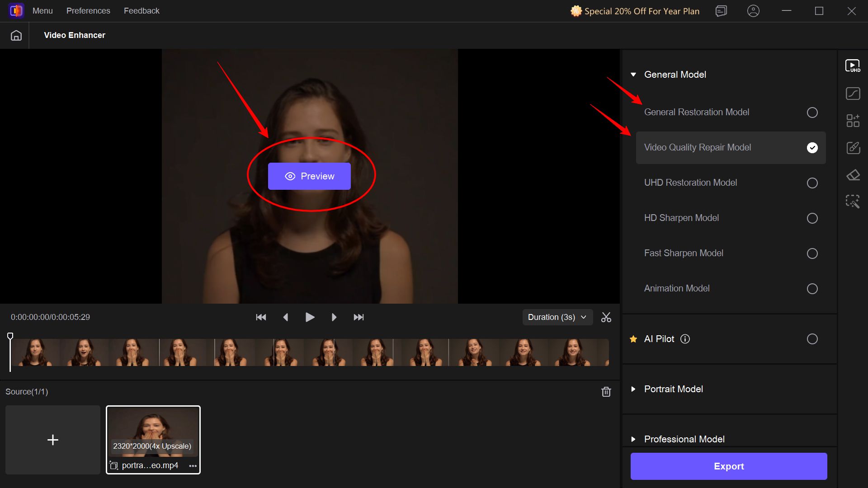The width and height of the screenshot is (868, 488).
Task: Select the UHD Video Enhancer tool icon
Action: point(853,66)
